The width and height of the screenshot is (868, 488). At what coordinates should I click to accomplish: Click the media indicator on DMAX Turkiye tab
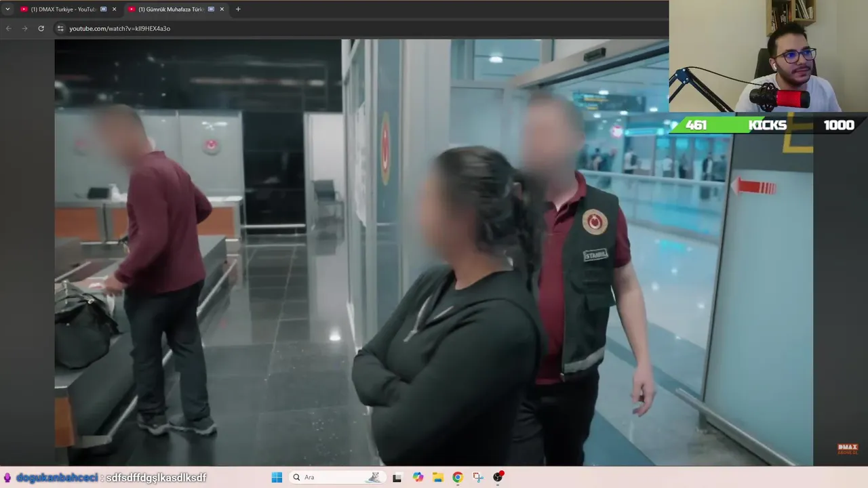click(x=103, y=9)
